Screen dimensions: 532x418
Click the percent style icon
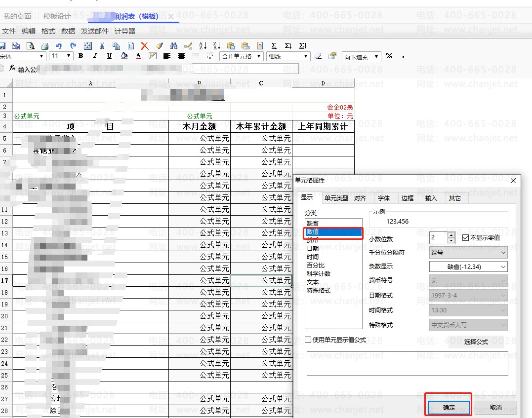(389, 56)
